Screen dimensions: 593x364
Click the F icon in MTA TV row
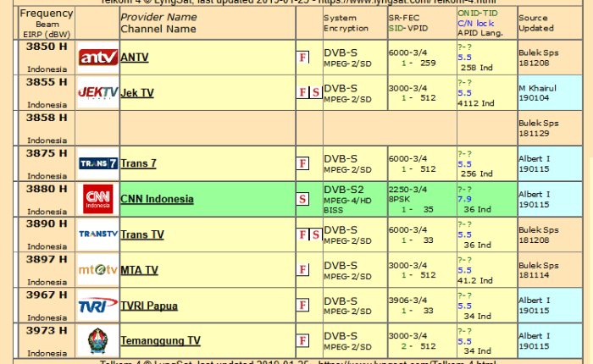coord(302,270)
